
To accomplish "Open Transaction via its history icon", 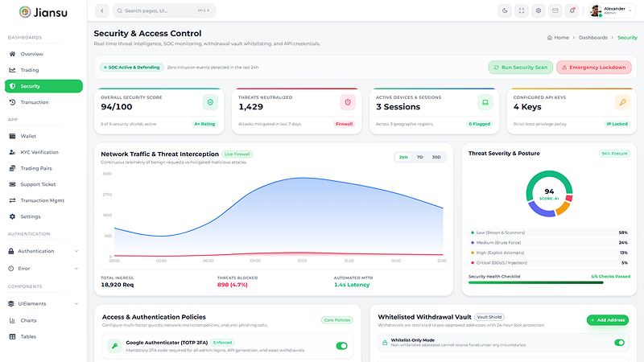I will point(12,102).
